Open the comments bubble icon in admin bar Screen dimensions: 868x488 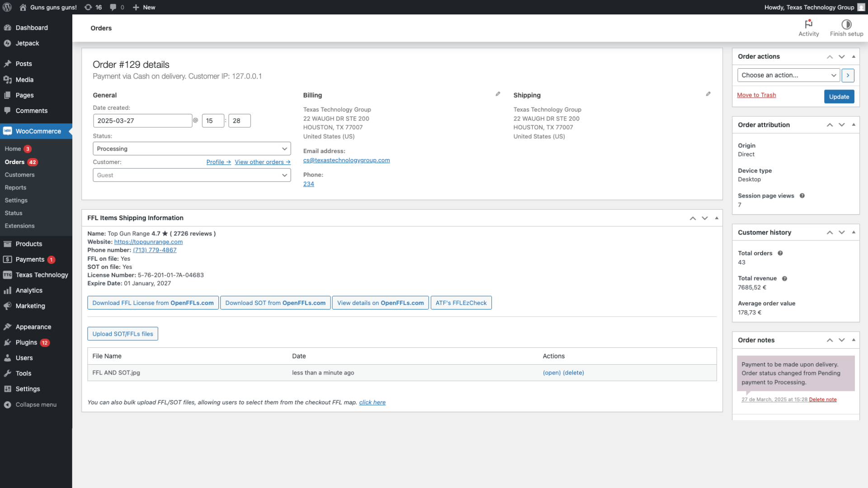(x=113, y=7)
